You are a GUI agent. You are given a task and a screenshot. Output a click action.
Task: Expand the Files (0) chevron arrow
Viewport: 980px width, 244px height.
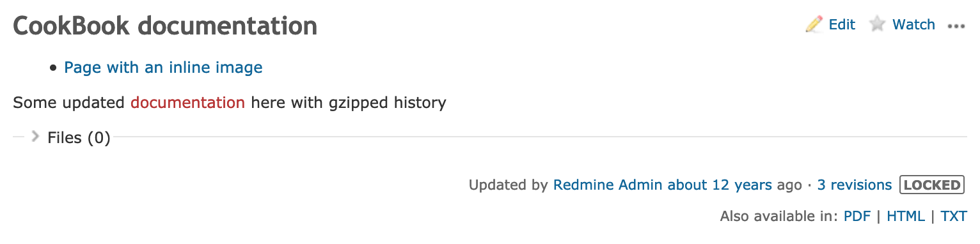(35, 136)
